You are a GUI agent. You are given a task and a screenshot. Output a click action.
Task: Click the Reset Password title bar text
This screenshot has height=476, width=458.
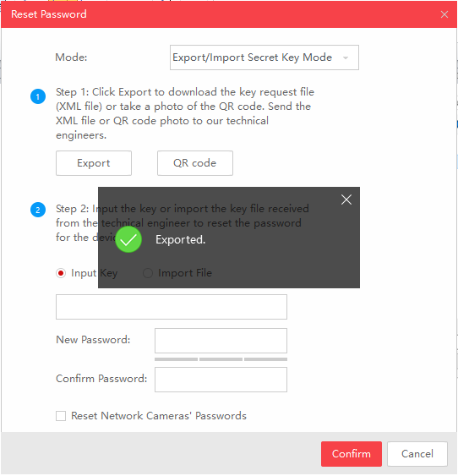(x=49, y=14)
